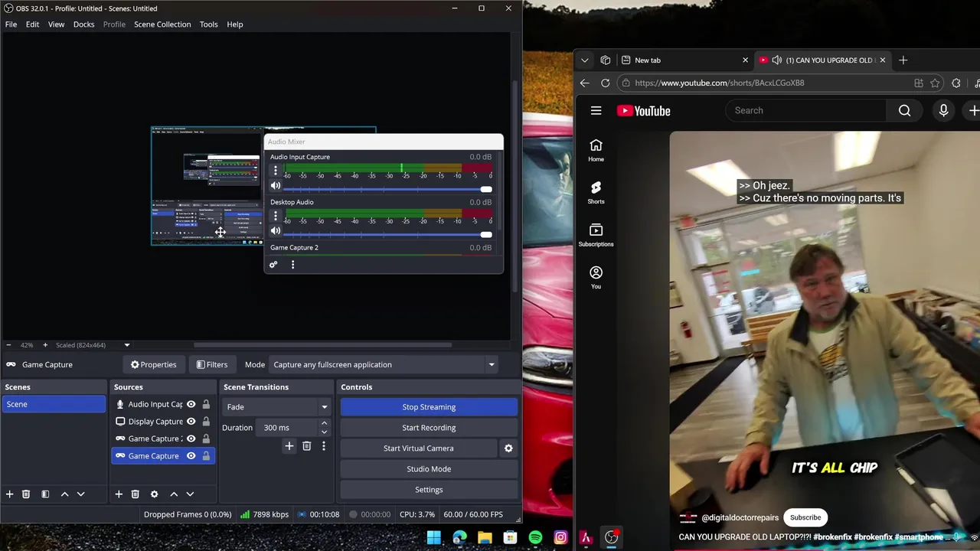Open YouTube Subscriptions in sidebar
The width and height of the screenshot is (980, 551).
click(596, 236)
